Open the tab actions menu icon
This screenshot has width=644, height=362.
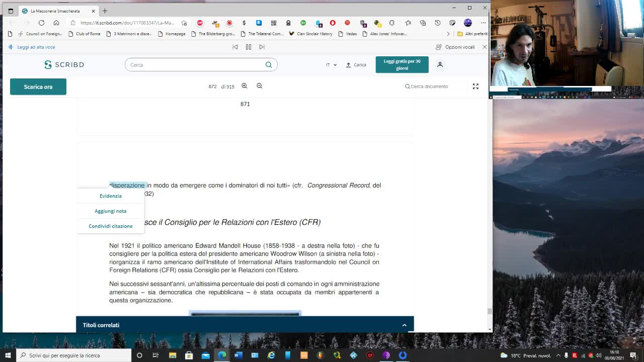pyautogui.click(x=11, y=11)
